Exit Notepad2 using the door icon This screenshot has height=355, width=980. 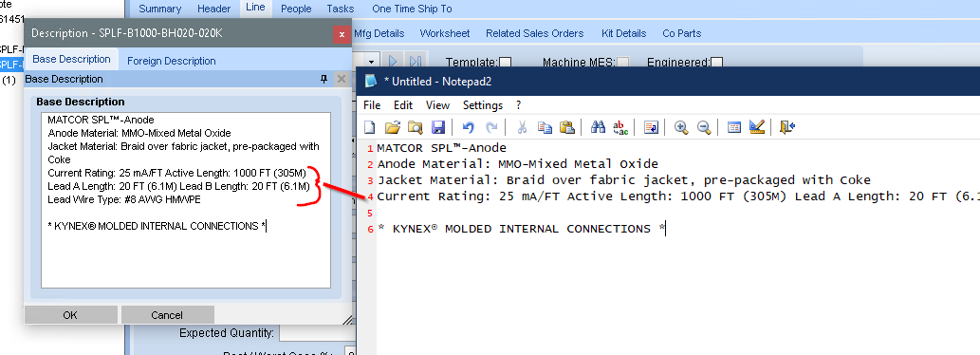(x=786, y=127)
